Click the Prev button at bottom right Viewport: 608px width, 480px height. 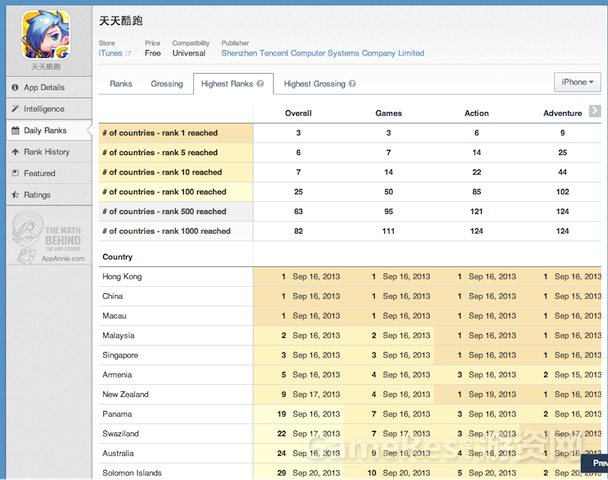(x=596, y=463)
